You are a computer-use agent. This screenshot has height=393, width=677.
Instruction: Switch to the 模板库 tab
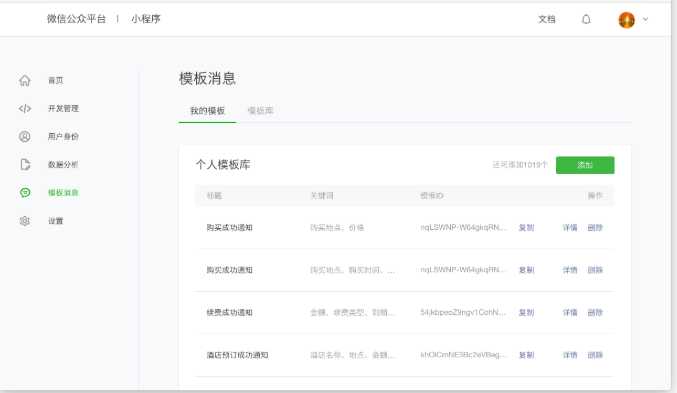(x=260, y=111)
